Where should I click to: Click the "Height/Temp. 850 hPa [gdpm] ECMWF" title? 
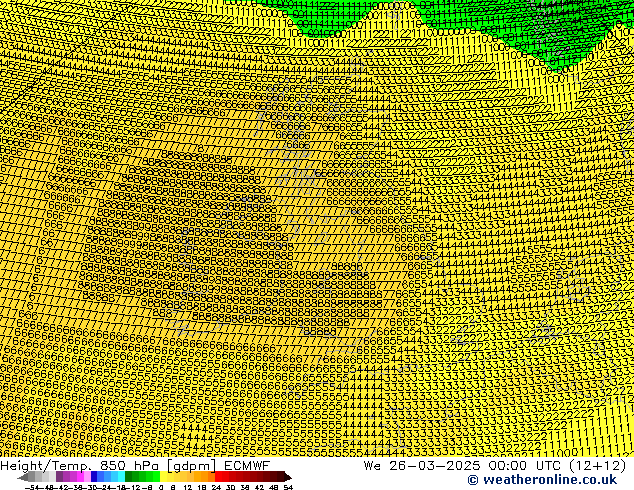[135, 466]
